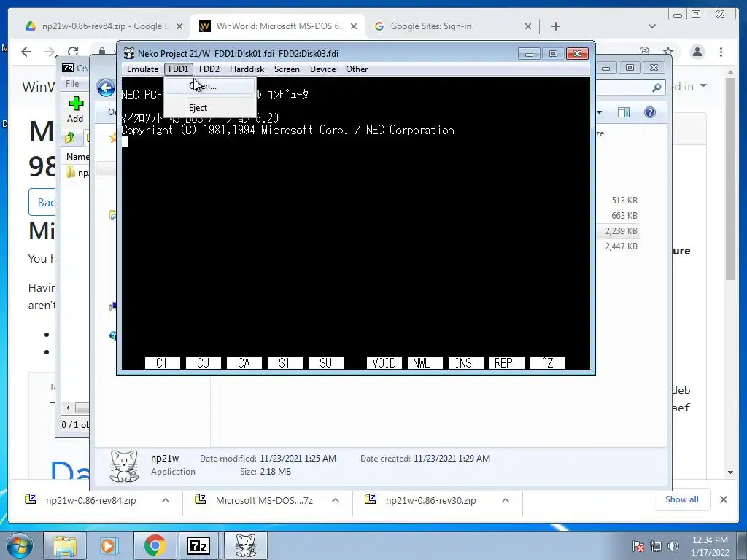Select the 2,239 KB file row

click(618, 231)
